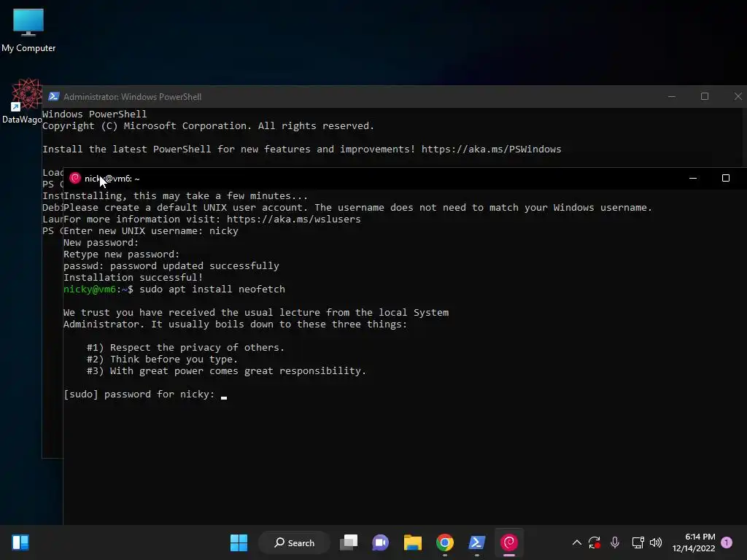Switch to the PowerShell taskbar icon
This screenshot has width=747, height=560.
[477, 542]
